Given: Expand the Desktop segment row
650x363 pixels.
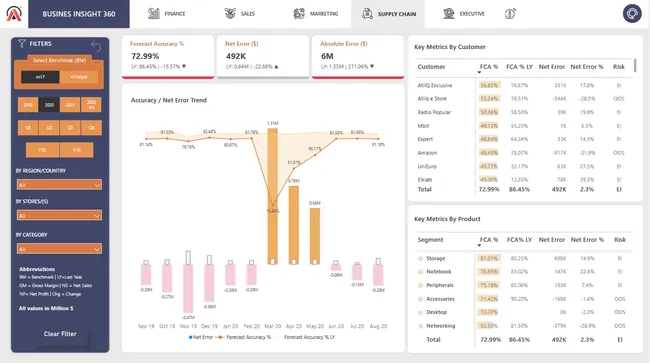Looking at the screenshot, I should pyautogui.click(x=420, y=312).
